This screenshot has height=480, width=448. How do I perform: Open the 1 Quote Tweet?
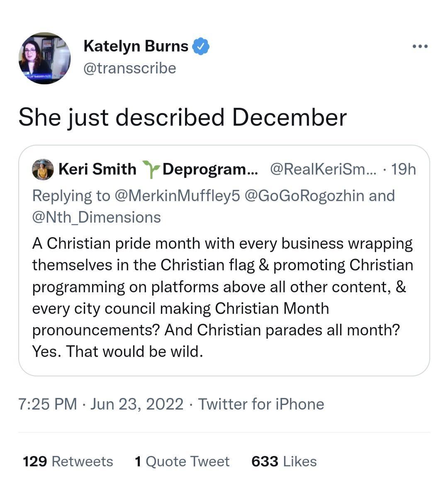click(x=181, y=461)
